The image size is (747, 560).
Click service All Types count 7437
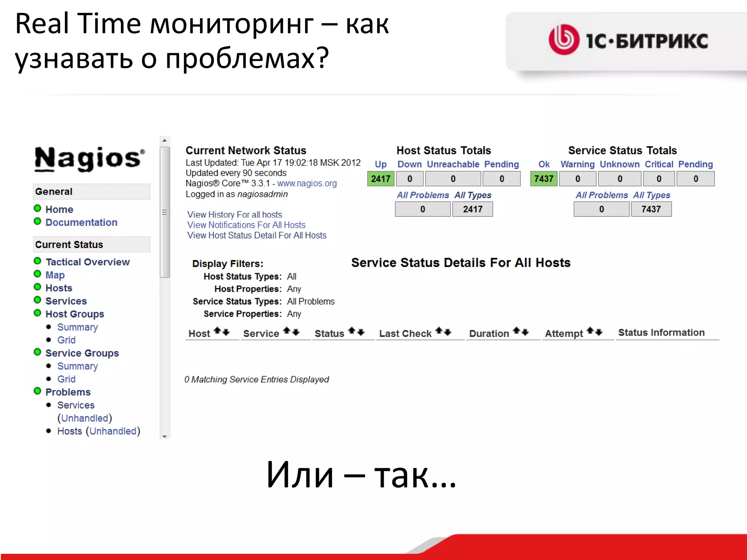651,209
